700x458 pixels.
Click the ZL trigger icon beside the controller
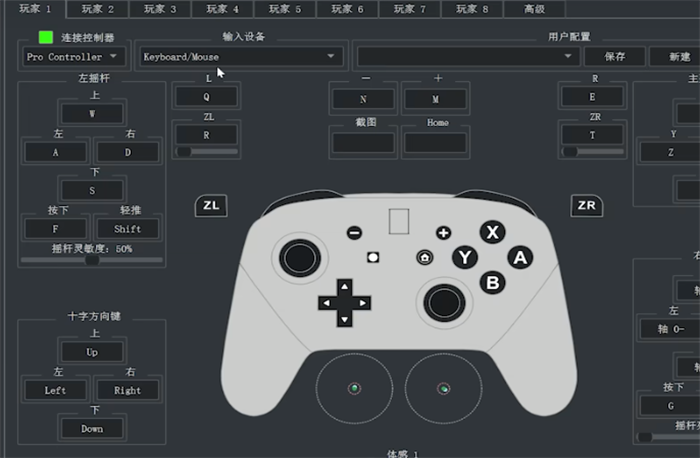(x=211, y=205)
